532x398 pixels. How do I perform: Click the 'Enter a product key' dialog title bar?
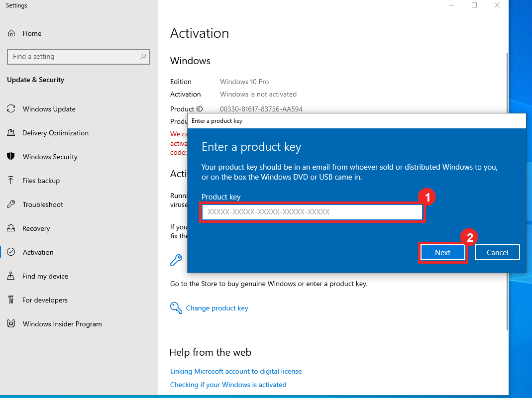pyautogui.click(x=357, y=121)
